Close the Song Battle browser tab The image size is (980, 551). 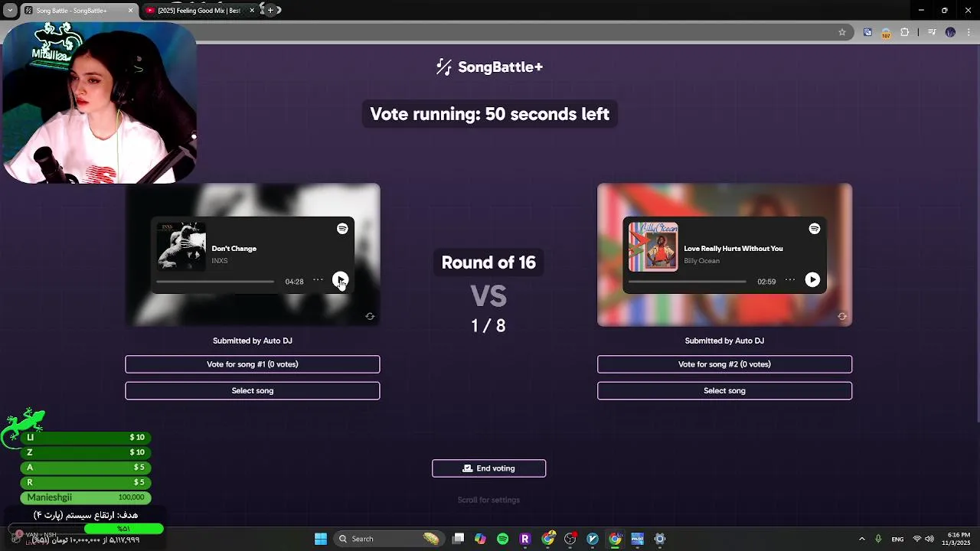[130, 11]
